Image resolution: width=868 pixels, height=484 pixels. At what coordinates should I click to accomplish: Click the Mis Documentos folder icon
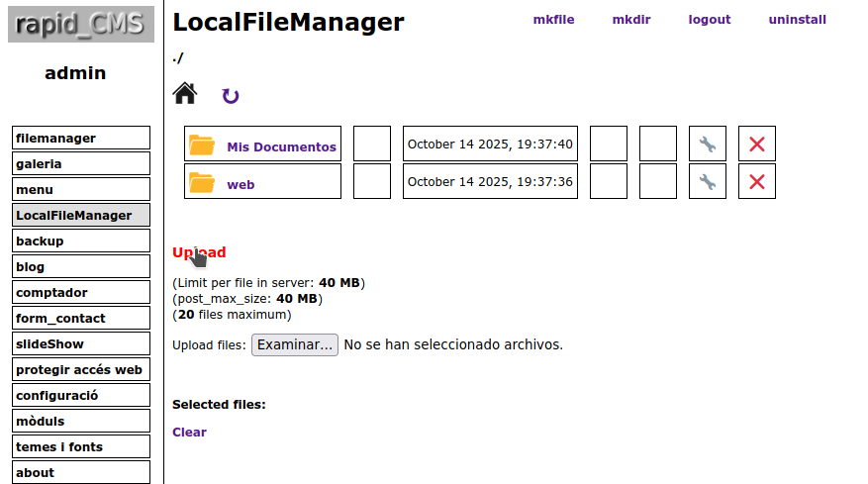click(202, 145)
